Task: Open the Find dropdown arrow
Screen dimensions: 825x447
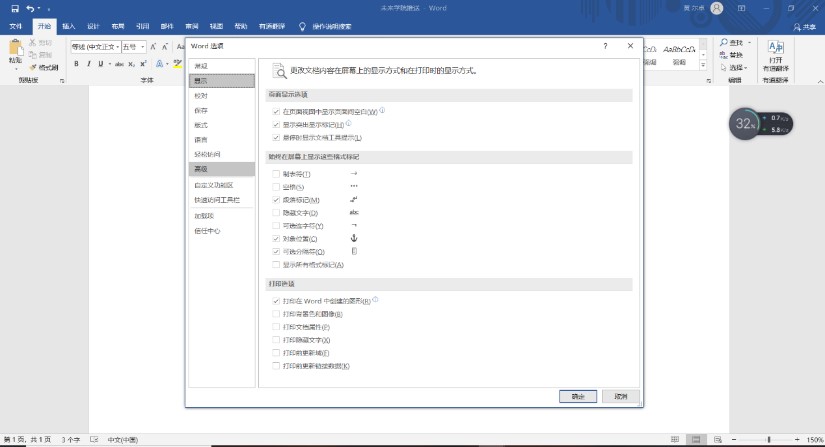Action: [749, 42]
